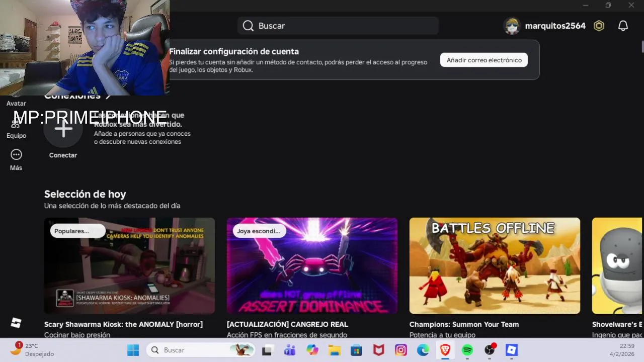Click the Selección de hoy heading

click(x=85, y=194)
